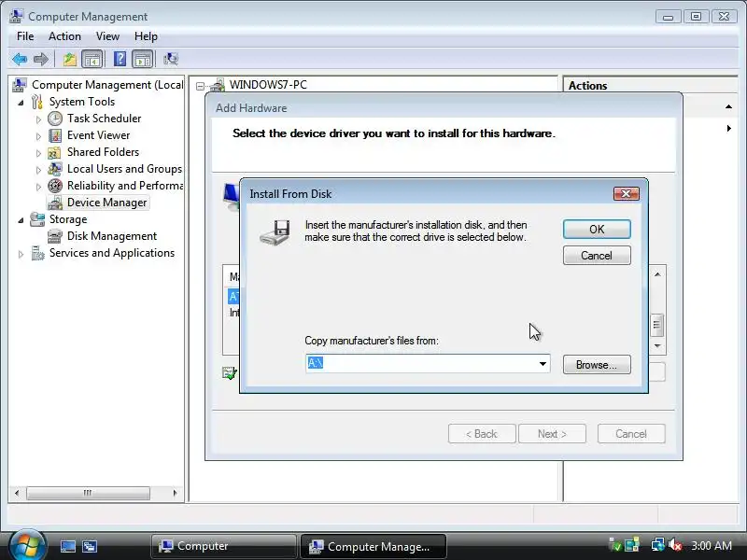The height and width of the screenshot is (560, 747).
Task: Open the Copy manufacturer's files dropdown arrow
Action: click(543, 364)
